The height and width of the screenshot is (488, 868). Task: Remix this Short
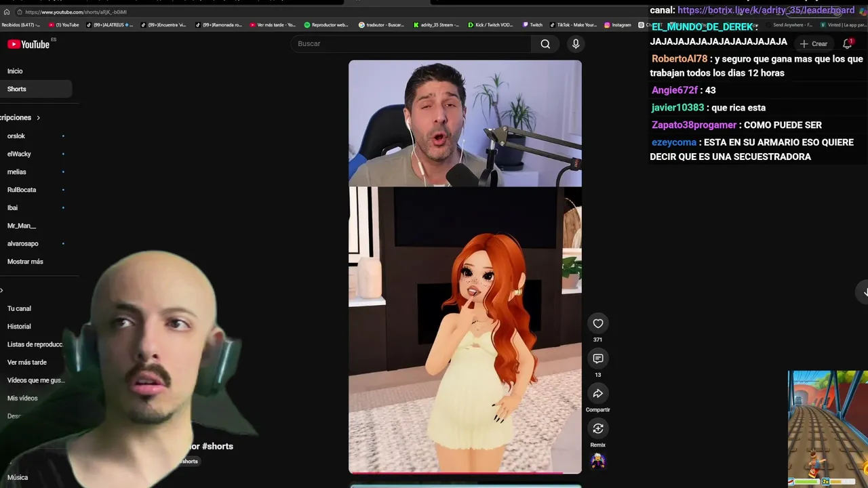597,428
